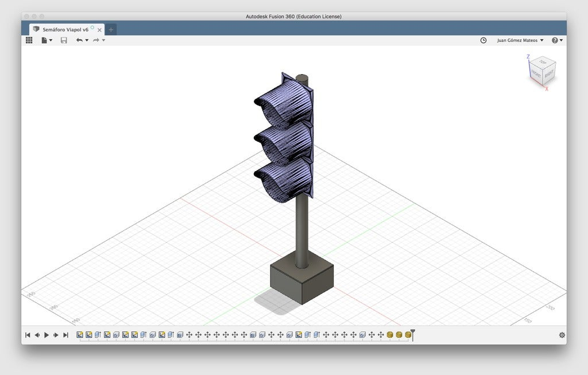Select the Undo arrow icon
Viewport: 588px width, 375px height.
80,40
